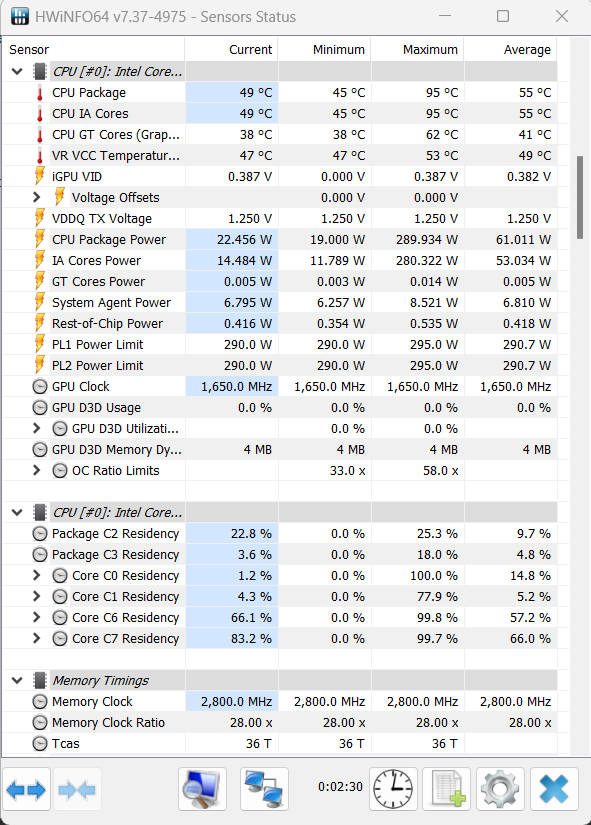Collapse the Memory Timings group
The height and width of the screenshot is (825, 591).
(x=17, y=680)
